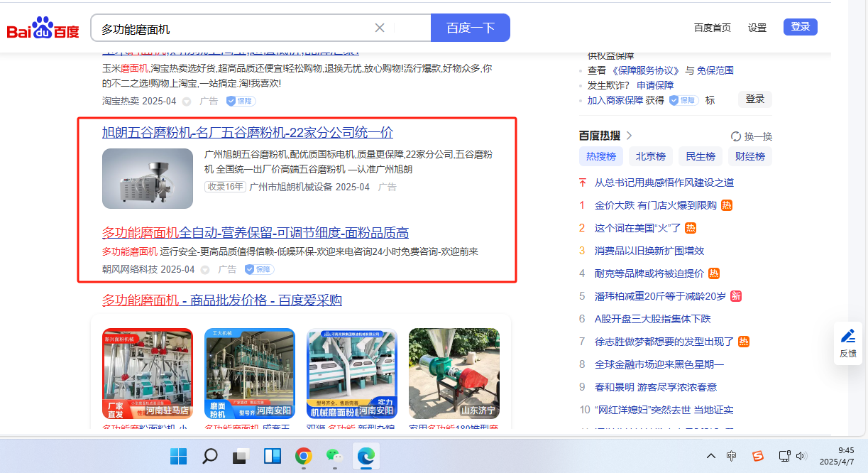Click the 山东济宁 product thumbnail
Screen dimensions: 868x473
(x=454, y=374)
